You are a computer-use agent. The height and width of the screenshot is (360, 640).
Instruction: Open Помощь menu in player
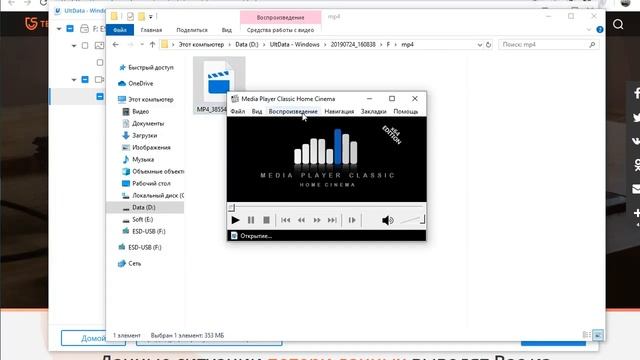[x=405, y=111]
